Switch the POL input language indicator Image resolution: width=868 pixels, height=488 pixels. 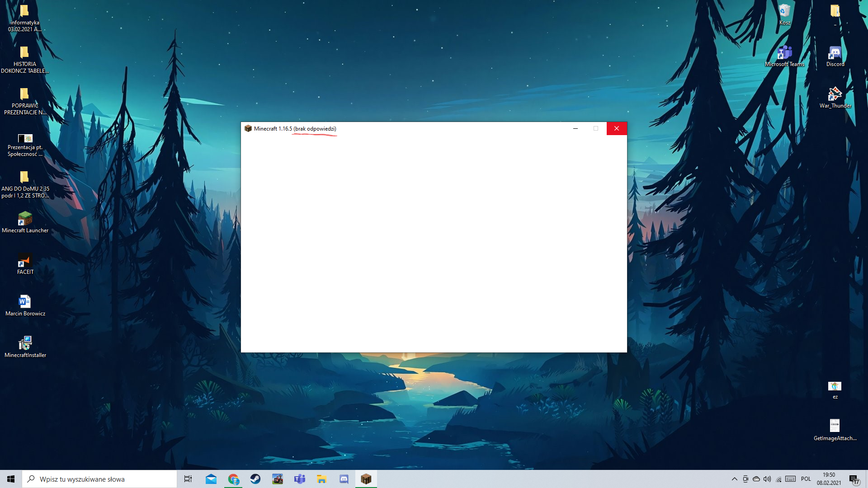pyautogui.click(x=806, y=479)
